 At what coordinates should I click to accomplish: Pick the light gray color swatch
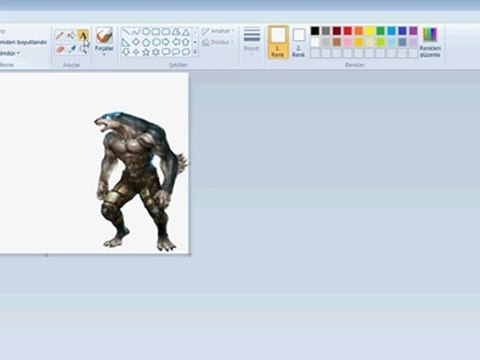point(326,42)
